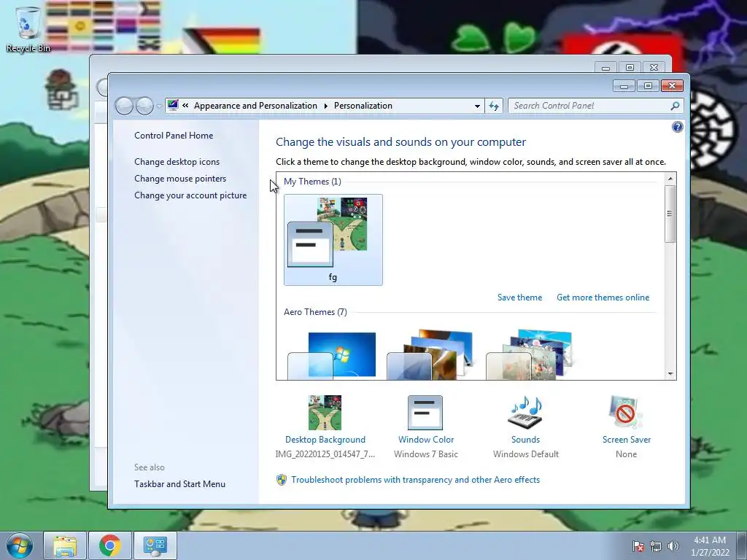The height and width of the screenshot is (560, 747).
Task: Go to Appearance and Personalization breadcrumb
Action: click(255, 106)
